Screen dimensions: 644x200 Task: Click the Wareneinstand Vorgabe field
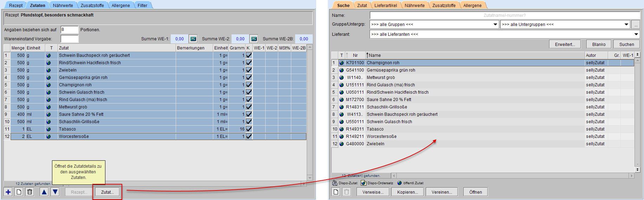click(69, 39)
